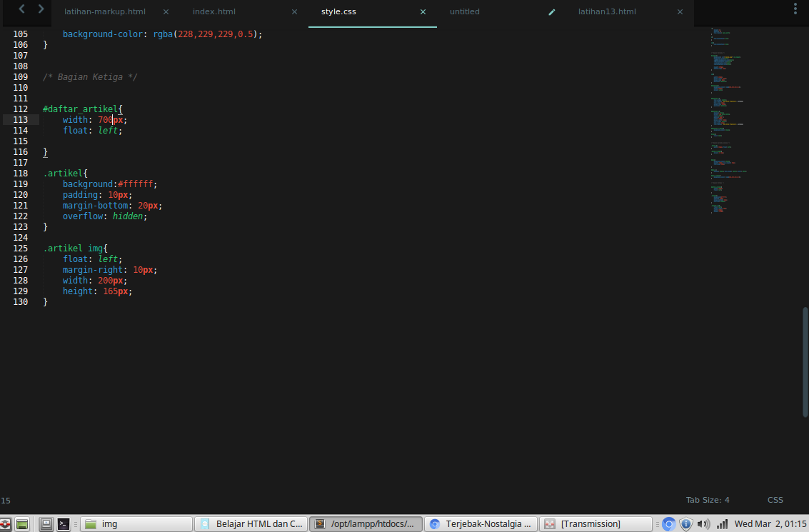This screenshot has height=532, width=809.
Task: Open the CSS syntax selector in status bar
Action: coord(775,499)
